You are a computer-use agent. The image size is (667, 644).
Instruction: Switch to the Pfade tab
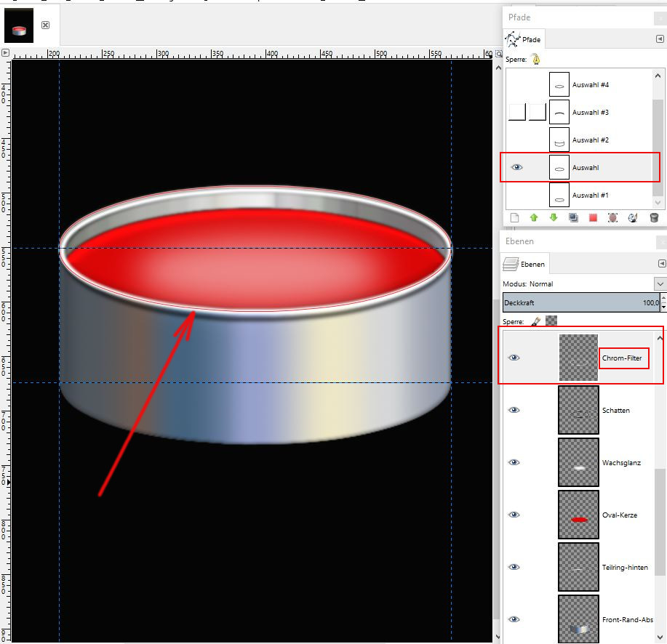(524, 39)
